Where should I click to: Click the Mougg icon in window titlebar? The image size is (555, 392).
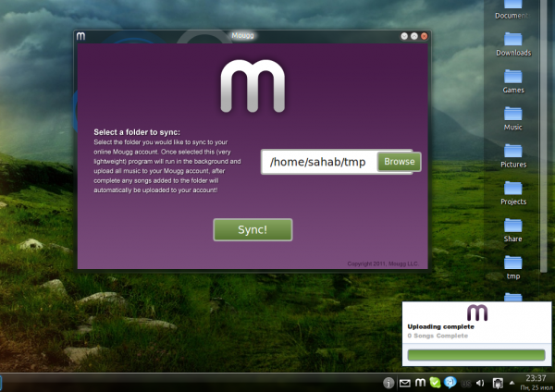click(81, 36)
